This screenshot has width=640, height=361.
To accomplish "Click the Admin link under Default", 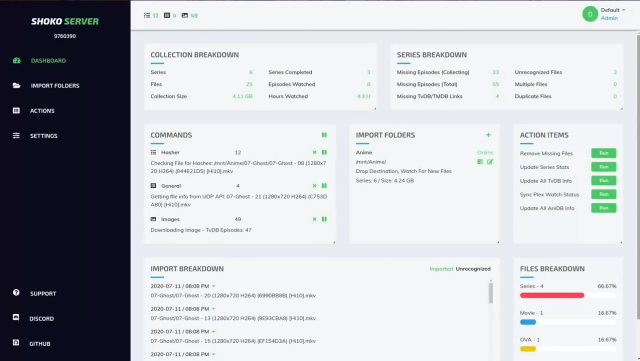I will pyautogui.click(x=609, y=18).
